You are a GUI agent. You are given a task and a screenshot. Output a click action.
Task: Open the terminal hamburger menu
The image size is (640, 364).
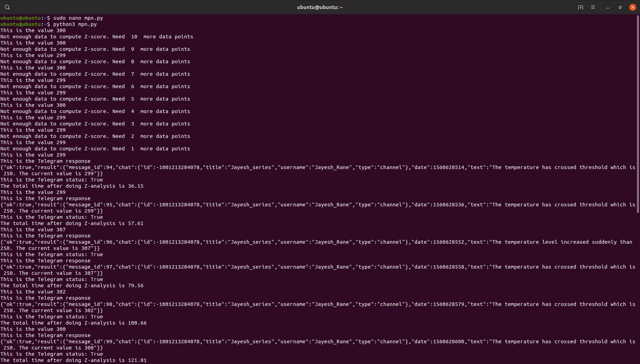pos(593,7)
